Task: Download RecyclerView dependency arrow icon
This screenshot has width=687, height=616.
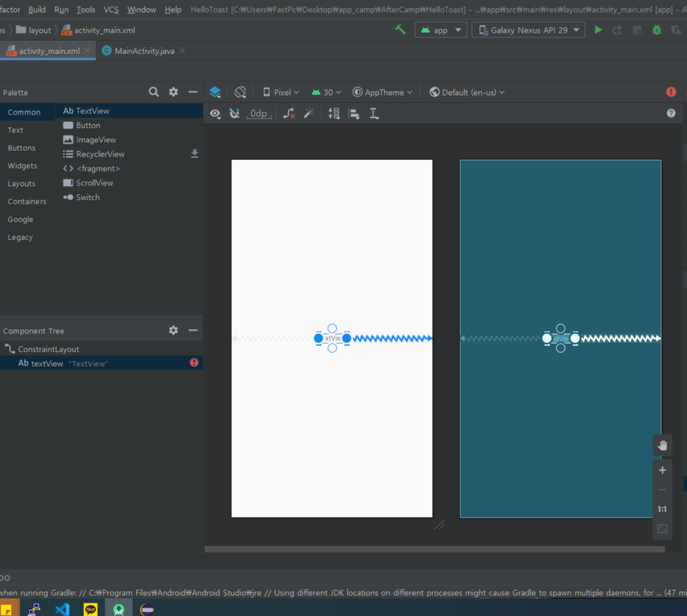Action: tap(194, 154)
